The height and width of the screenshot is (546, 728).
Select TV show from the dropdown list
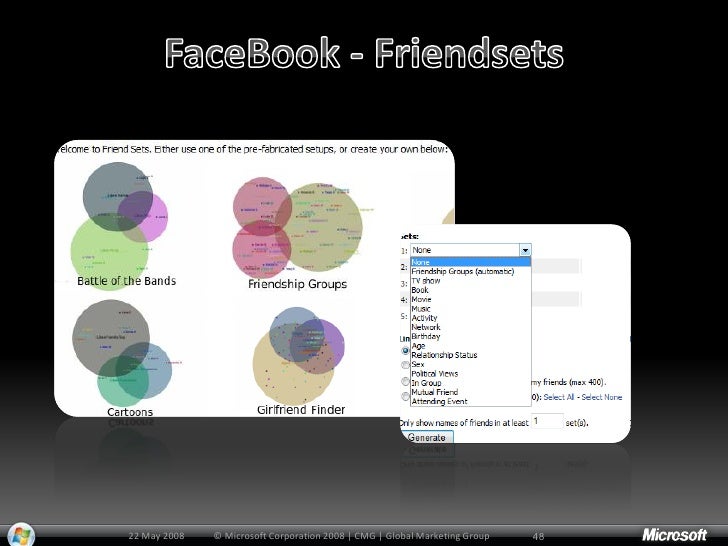426,281
